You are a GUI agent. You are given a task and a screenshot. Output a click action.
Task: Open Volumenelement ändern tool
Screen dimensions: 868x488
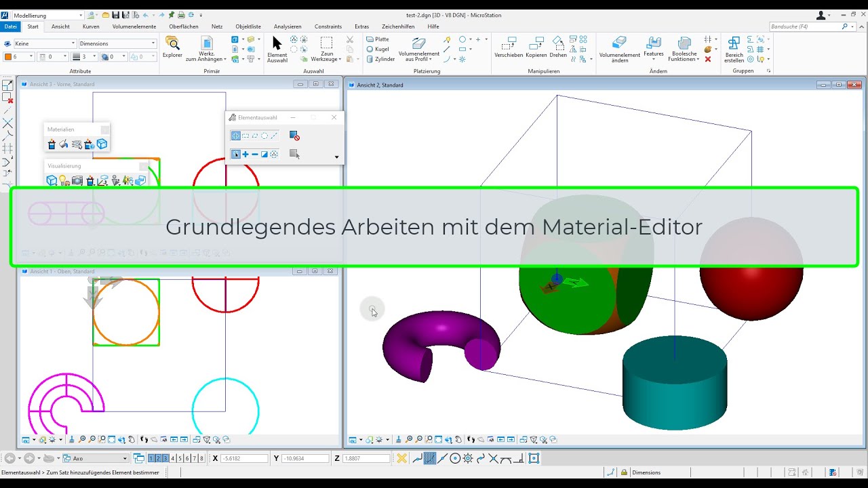tap(619, 49)
